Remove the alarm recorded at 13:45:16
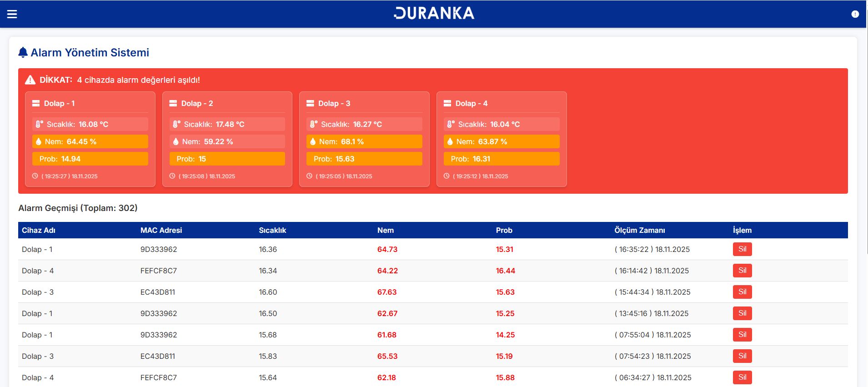Image resolution: width=868 pixels, height=387 pixels. click(x=742, y=313)
